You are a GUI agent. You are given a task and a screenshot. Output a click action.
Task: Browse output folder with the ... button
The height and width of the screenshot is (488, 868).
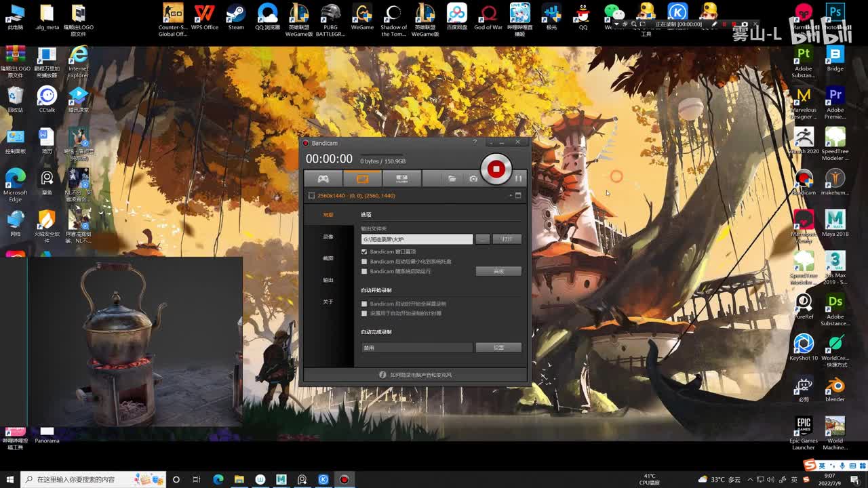point(482,239)
